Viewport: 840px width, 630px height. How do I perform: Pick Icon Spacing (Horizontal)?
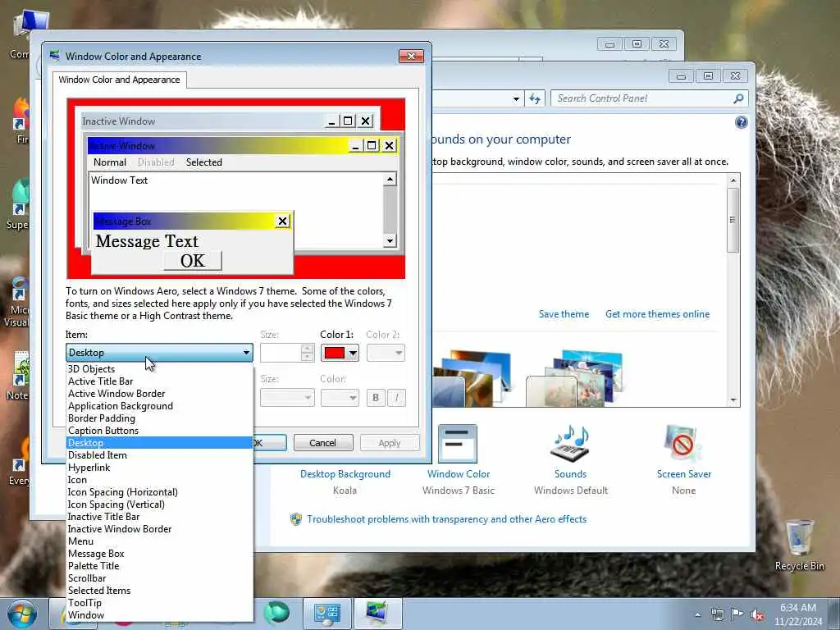pyautogui.click(x=160, y=492)
